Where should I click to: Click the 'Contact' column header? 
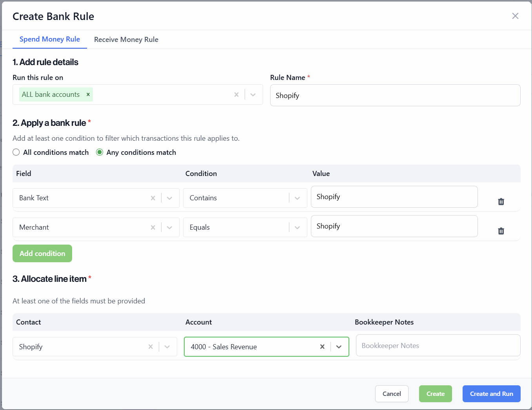click(29, 322)
